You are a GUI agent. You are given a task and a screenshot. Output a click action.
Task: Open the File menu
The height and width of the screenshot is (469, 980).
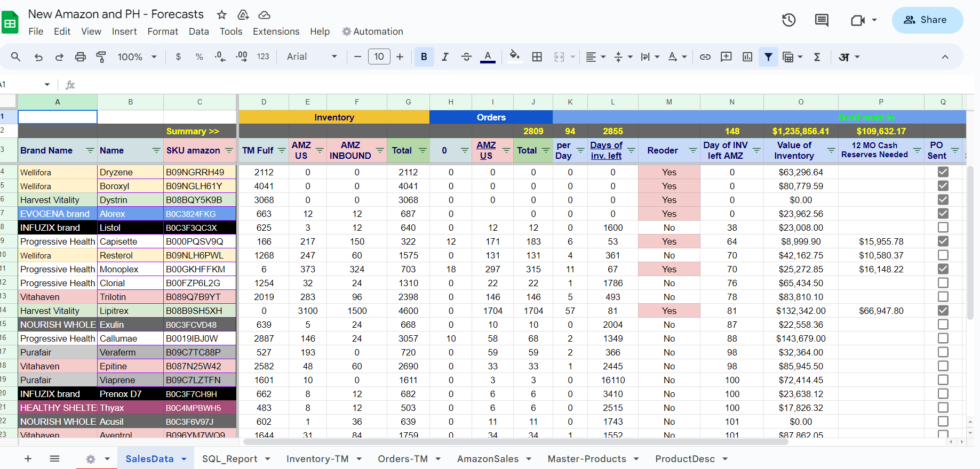pos(36,31)
